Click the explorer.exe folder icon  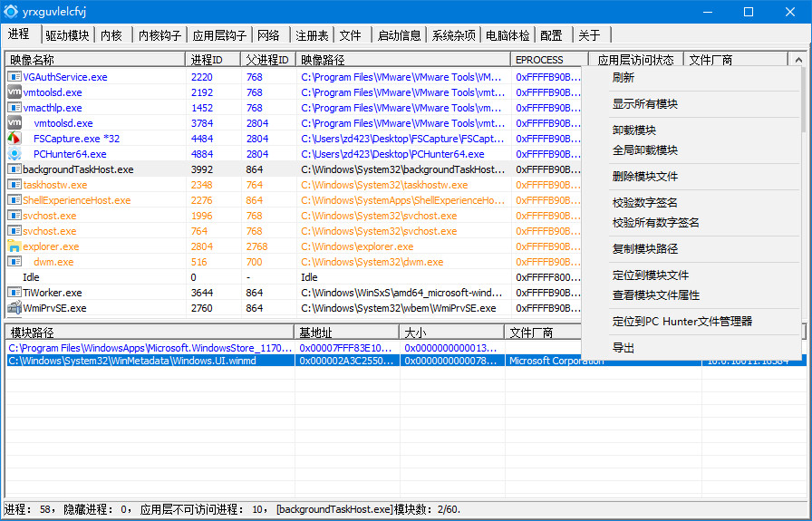coord(14,246)
